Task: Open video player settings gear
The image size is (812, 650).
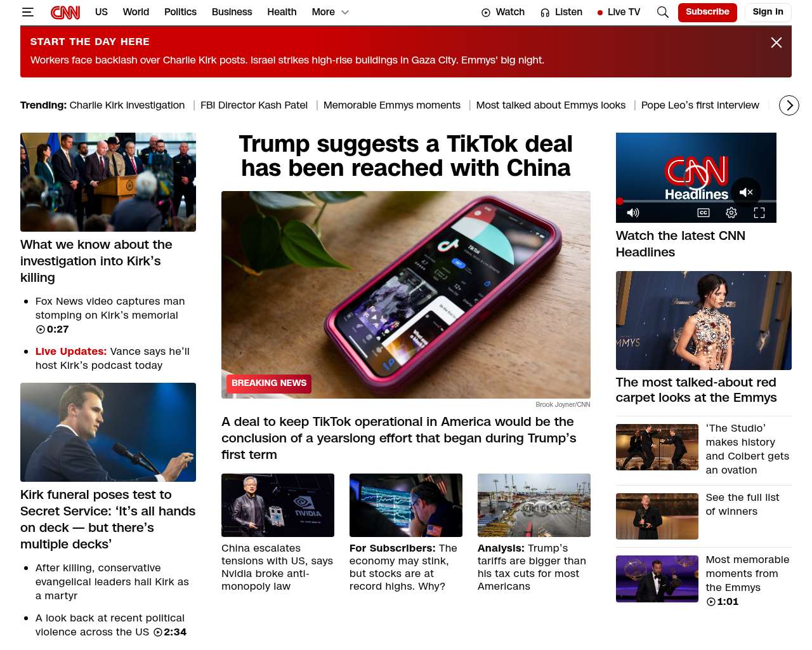Action: (731, 213)
